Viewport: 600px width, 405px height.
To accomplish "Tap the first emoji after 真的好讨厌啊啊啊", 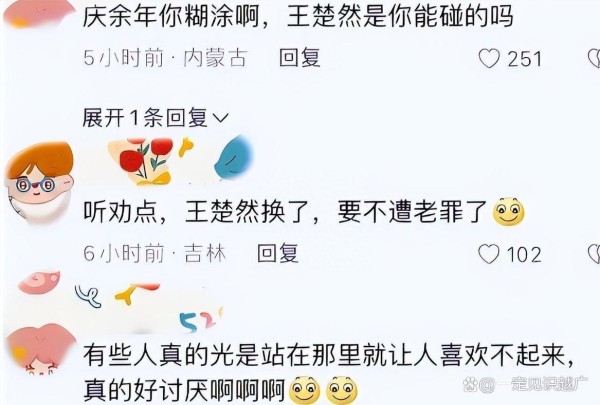I will tap(305, 390).
